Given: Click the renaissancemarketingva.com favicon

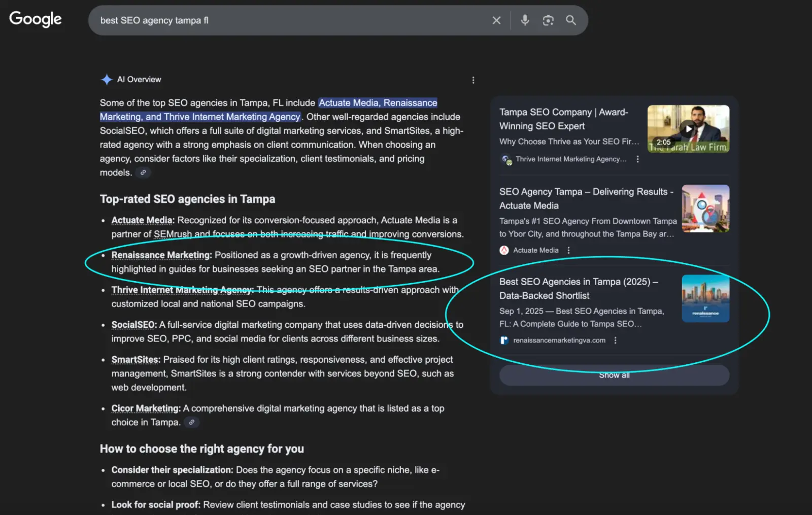Looking at the screenshot, I should [503, 340].
